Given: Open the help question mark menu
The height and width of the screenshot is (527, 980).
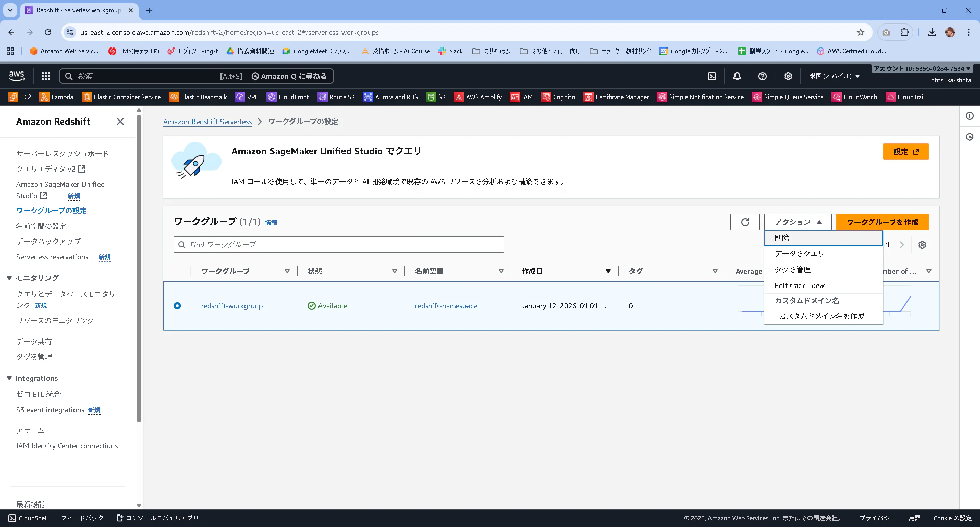Looking at the screenshot, I should pos(763,76).
